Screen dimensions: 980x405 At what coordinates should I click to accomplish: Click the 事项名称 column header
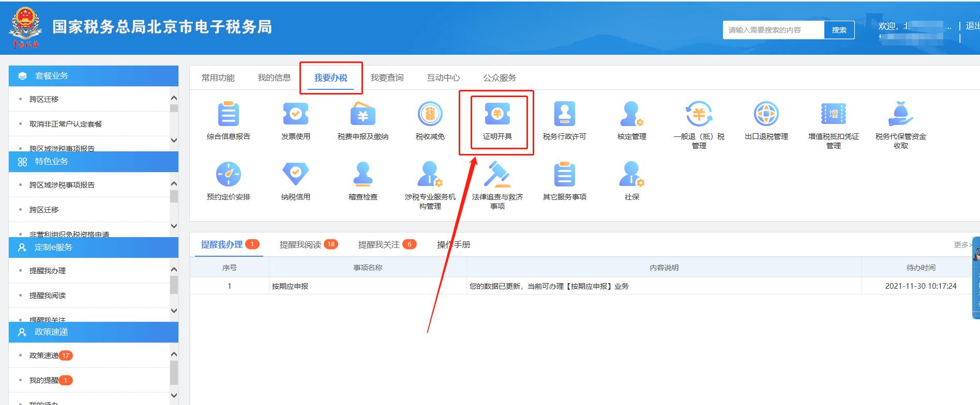point(368,268)
